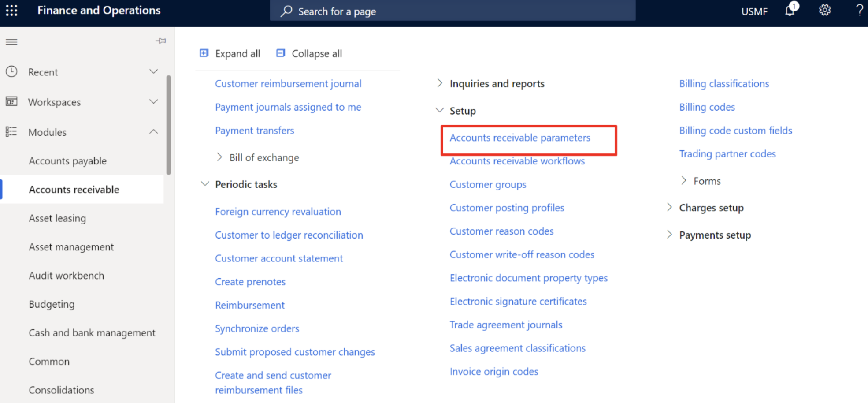868x403 pixels.
Task: Expand the Payments setup section
Action: pos(669,235)
